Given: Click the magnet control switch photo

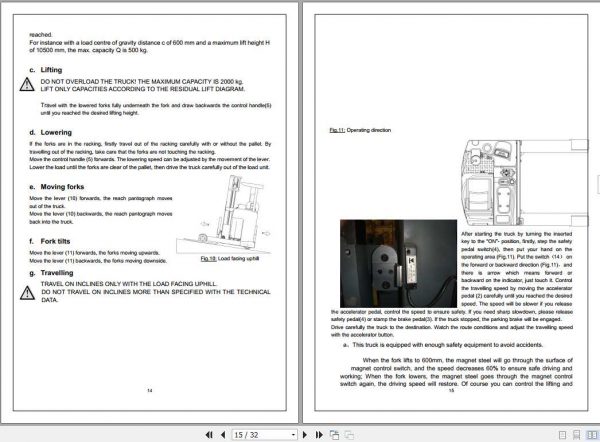Looking at the screenshot, I should (x=398, y=263).
